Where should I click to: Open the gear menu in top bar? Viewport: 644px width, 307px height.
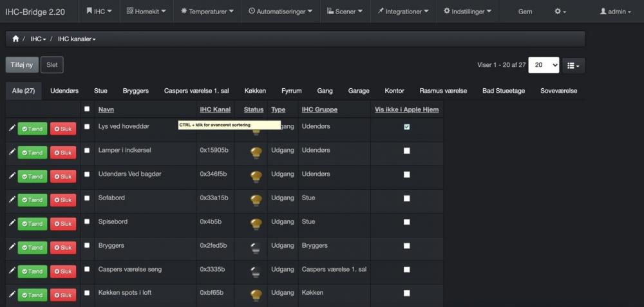[x=560, y=12]
